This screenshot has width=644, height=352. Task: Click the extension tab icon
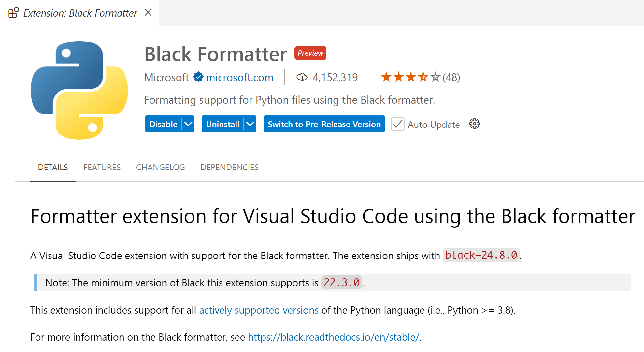tap(13, 13)
